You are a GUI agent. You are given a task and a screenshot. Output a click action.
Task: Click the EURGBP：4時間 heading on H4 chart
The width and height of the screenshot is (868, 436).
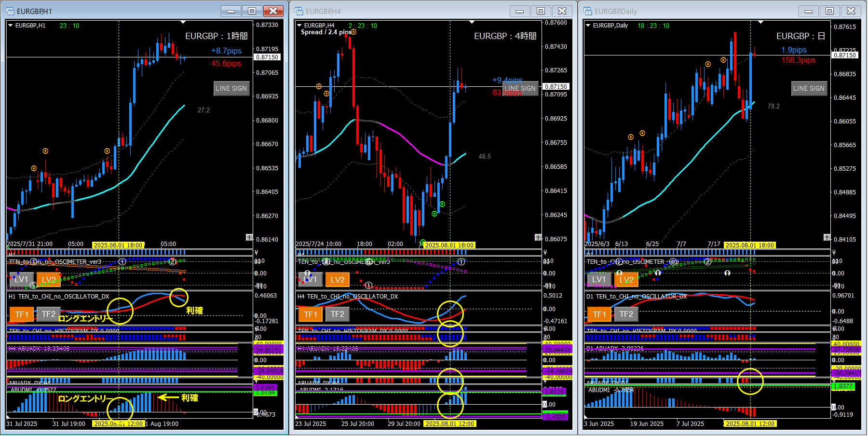pos(505,36)
